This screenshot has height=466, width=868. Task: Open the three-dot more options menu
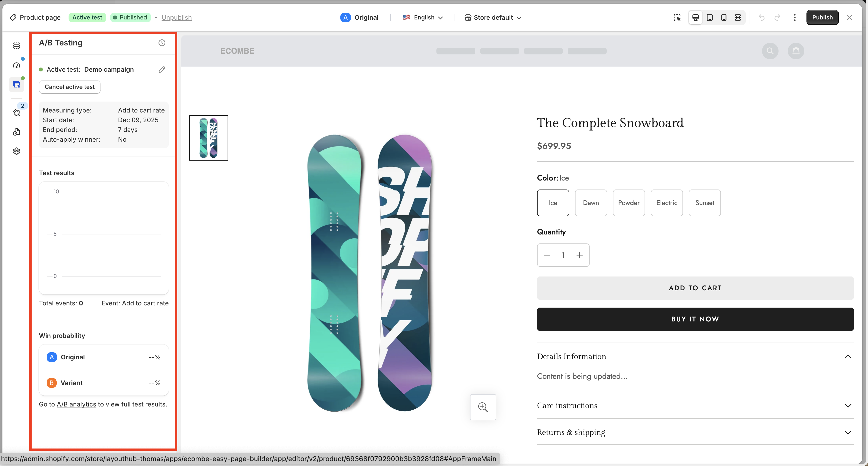[x=795, y=17]
